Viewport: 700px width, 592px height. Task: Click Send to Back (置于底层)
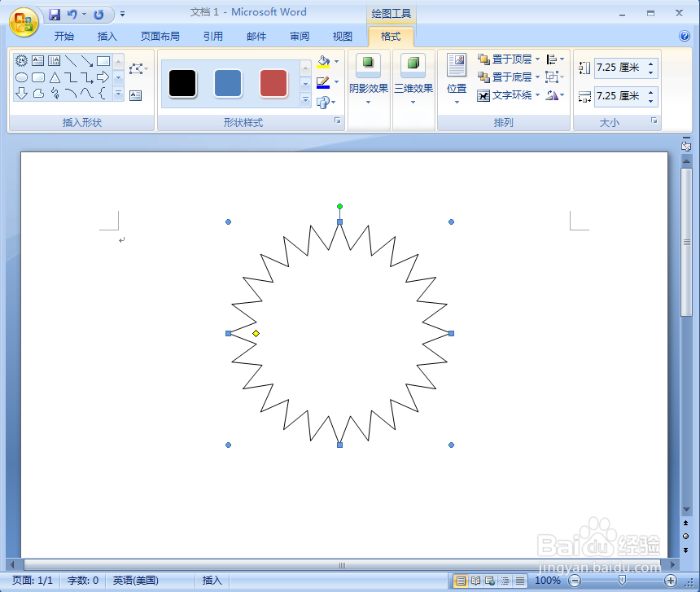(505, 77)
